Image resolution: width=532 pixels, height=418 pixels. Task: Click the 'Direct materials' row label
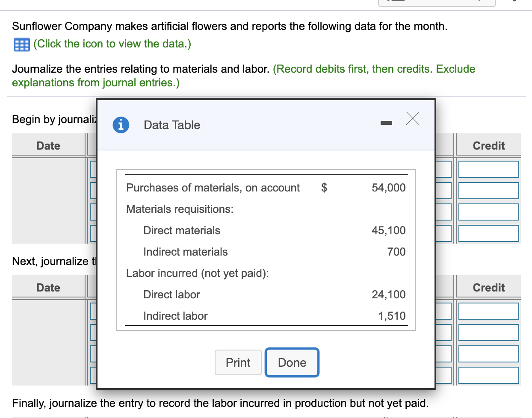pyautogui.click(x=182, y=230)
